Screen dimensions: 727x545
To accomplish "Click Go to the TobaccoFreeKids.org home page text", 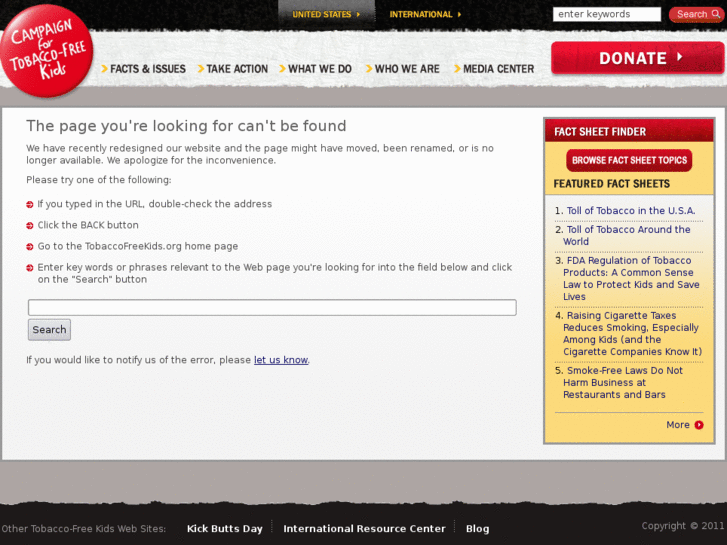I will 138,246.
